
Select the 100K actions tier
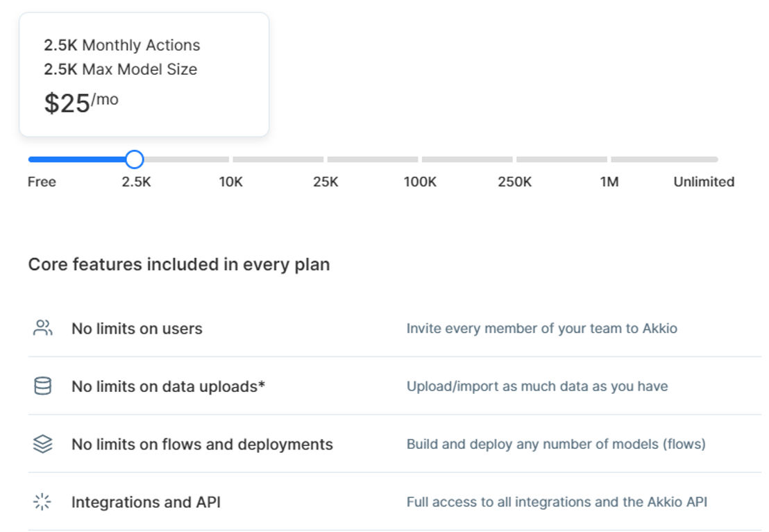(420, 182)
